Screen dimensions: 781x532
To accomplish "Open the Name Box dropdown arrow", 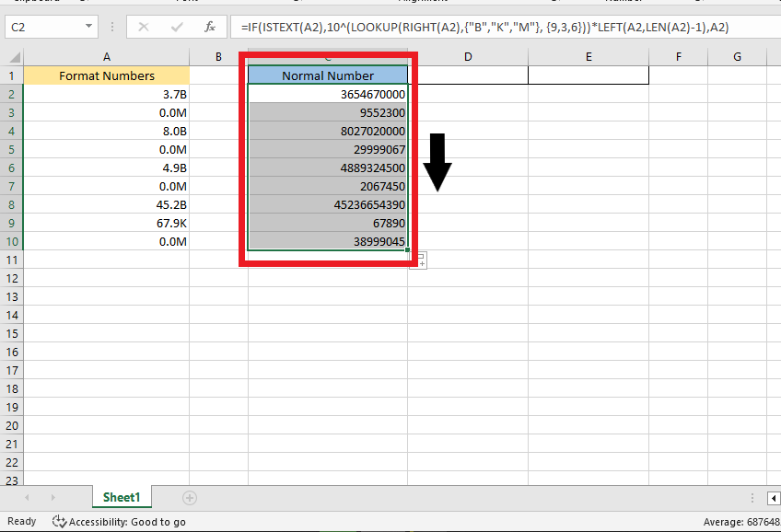I will [88, 26].
